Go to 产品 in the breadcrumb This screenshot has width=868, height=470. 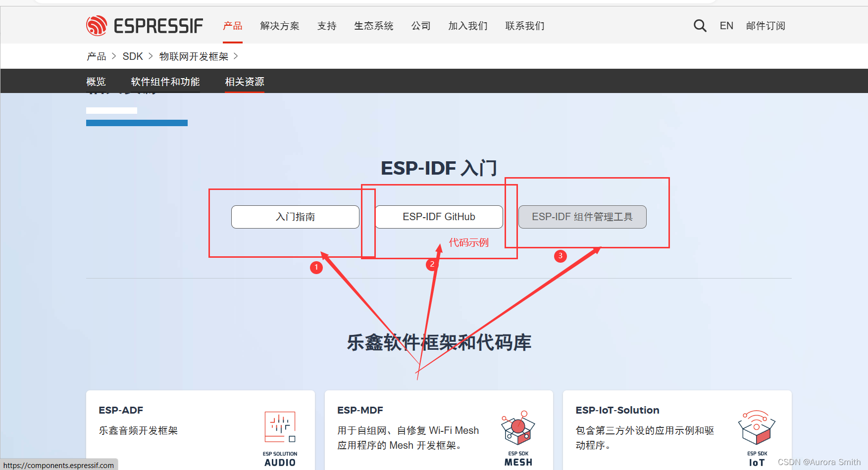pos(97,56)
